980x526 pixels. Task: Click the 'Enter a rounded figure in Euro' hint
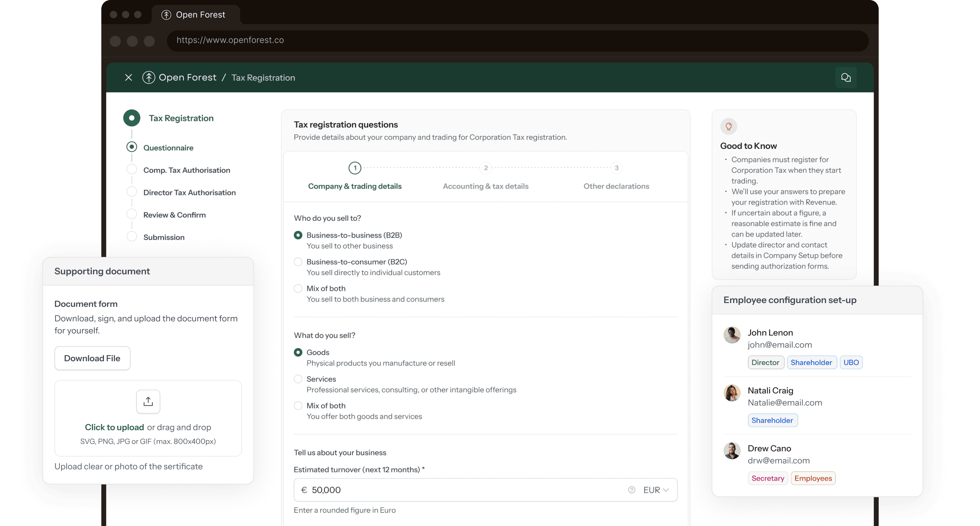345,510
